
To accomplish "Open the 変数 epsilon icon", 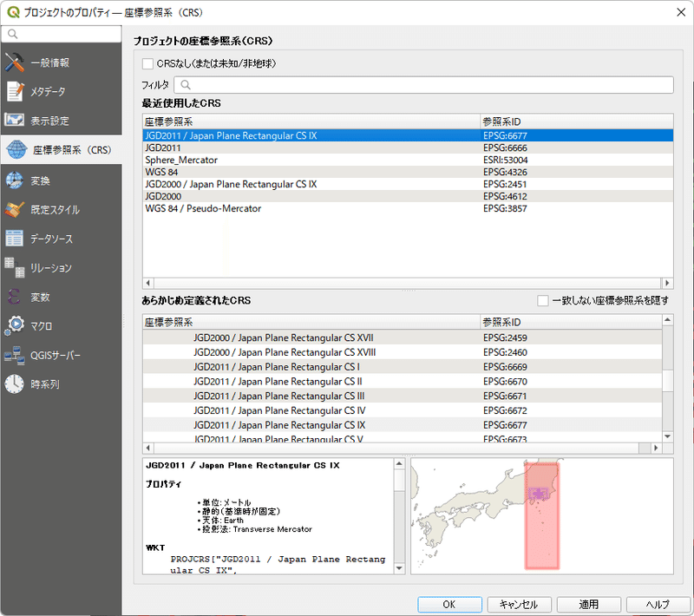I will [x=14, y=297].
